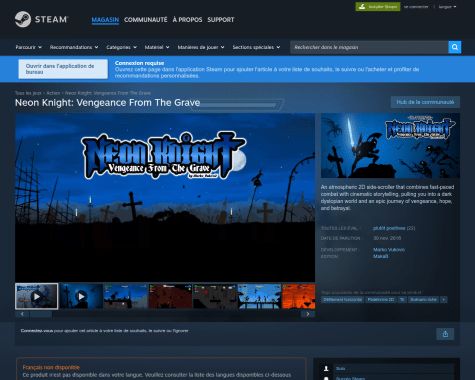The image size is (475, 380).
Task: Click Ouvrir dans l'application de bureau
Action: pyautogui.click(x=63, y=69)
